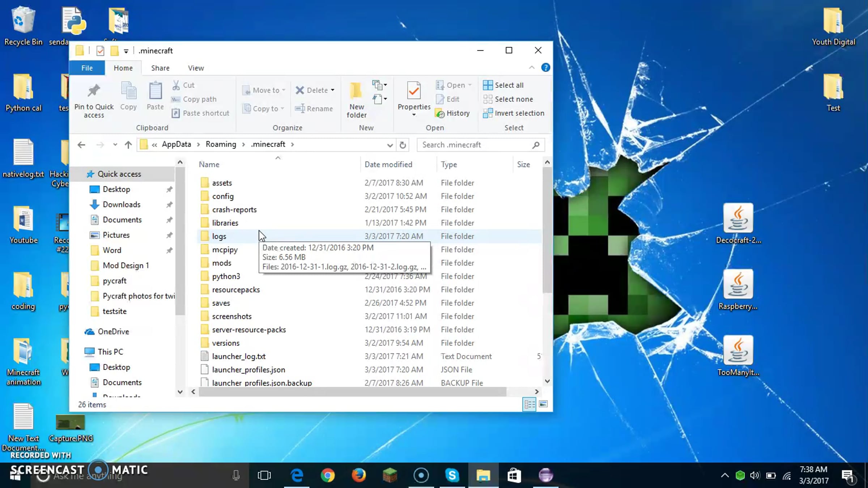Select the resourcepacks folder row
Image resolution: width=868 pixels, height=488 pixels.
tap(370, 290)
